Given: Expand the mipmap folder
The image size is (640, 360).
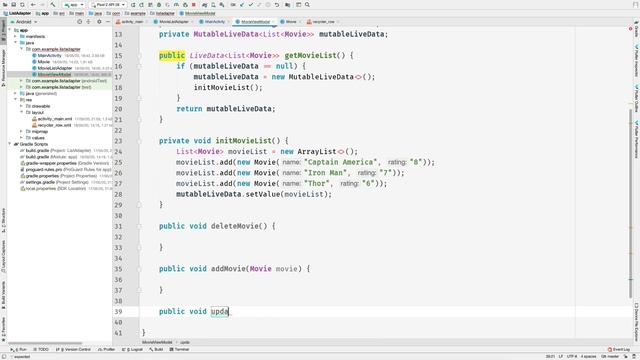Looking at the screenshot, I should 22,131.
